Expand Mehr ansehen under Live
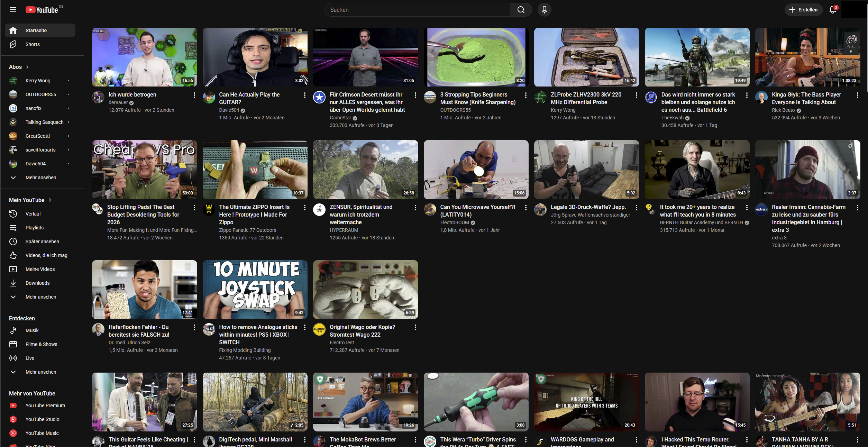The image size is (868, 447). pyautogui.click(x=40, y=372)
